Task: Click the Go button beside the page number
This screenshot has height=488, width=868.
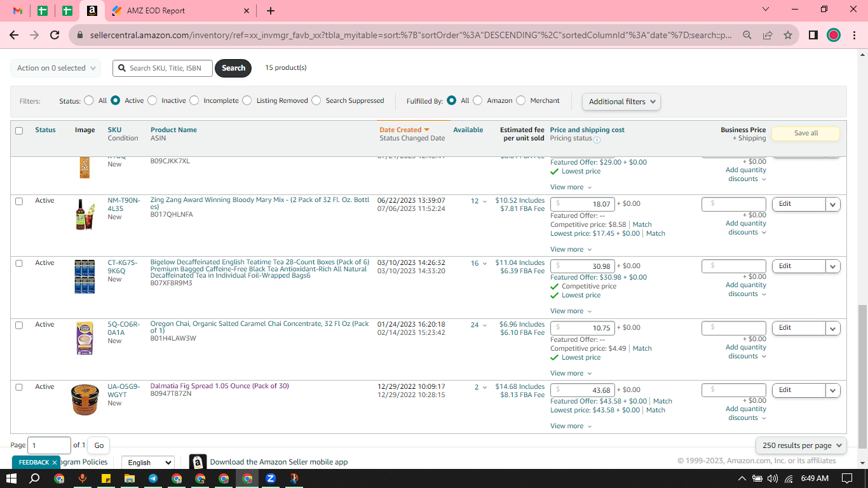Action: [x=98, y=445]
